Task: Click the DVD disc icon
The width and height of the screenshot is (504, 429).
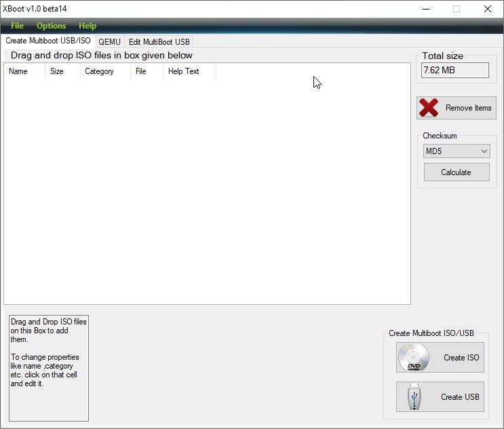Action: (x=414, y=357)
